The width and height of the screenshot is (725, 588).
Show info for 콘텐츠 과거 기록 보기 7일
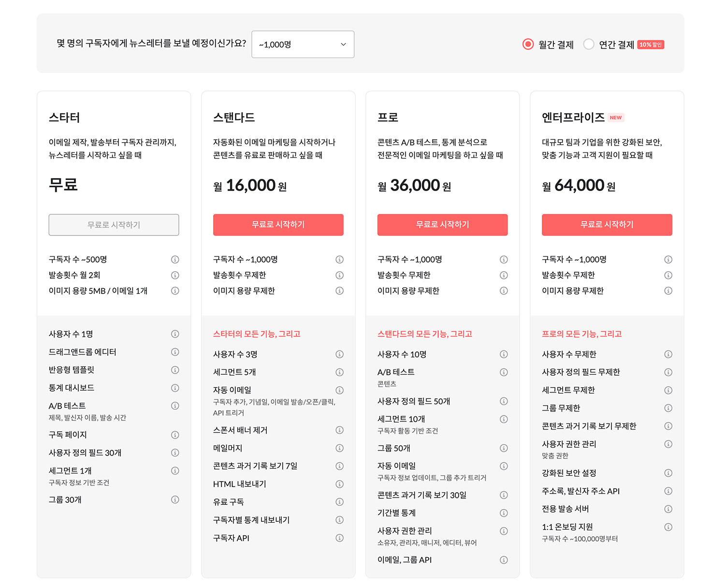click(340, 466)
